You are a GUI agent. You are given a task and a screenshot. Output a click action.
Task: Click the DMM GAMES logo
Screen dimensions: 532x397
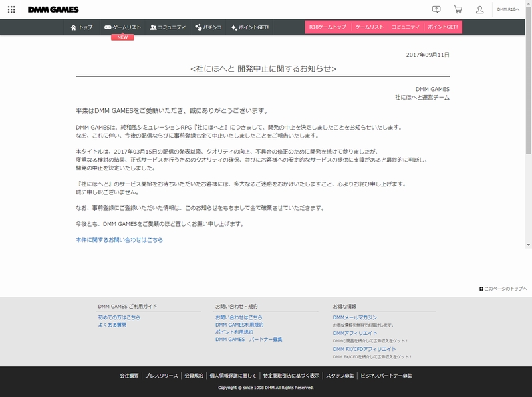point(53,9)
